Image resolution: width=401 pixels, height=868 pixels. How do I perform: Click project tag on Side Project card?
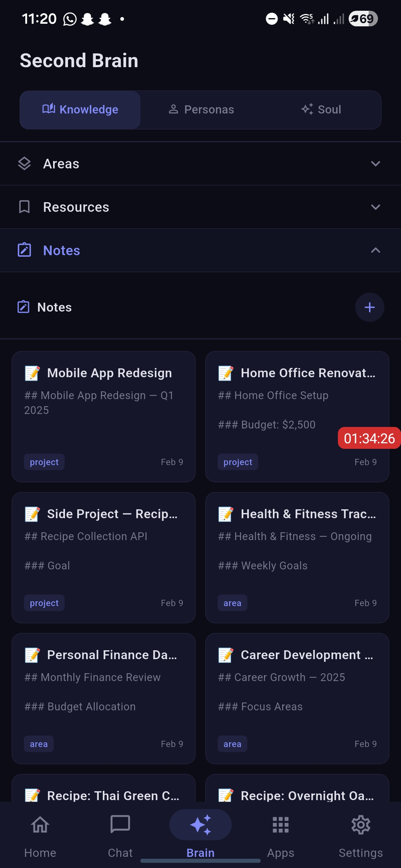pos(44,603)
